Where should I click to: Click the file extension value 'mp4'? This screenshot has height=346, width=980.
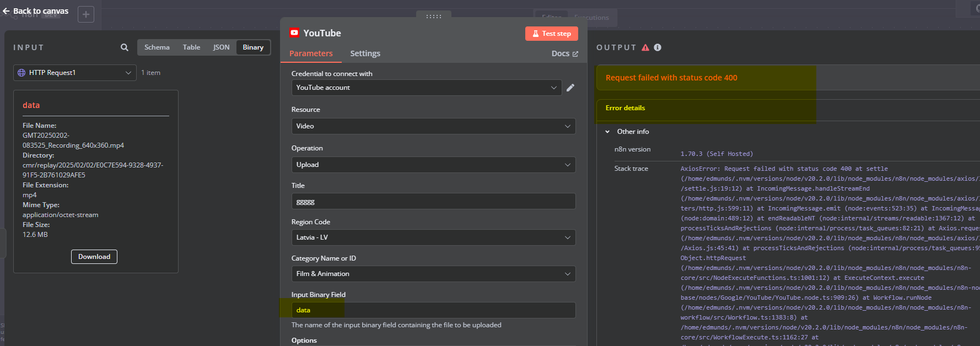(x=30, y=195)
